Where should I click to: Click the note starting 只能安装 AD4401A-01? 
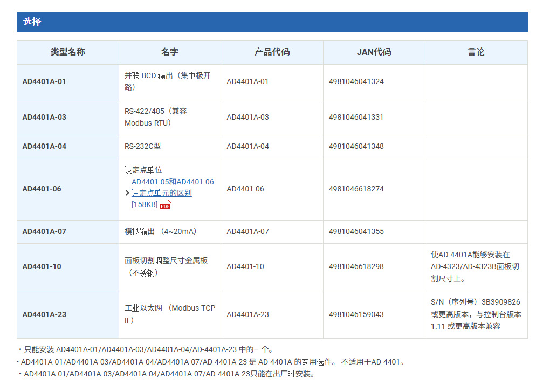tap(146, 349)
